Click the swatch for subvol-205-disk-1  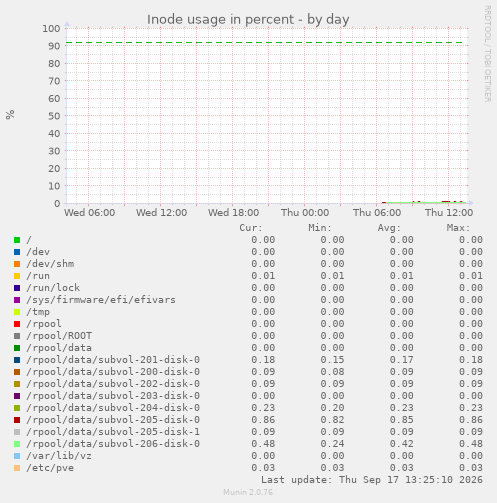click(17, 432)
